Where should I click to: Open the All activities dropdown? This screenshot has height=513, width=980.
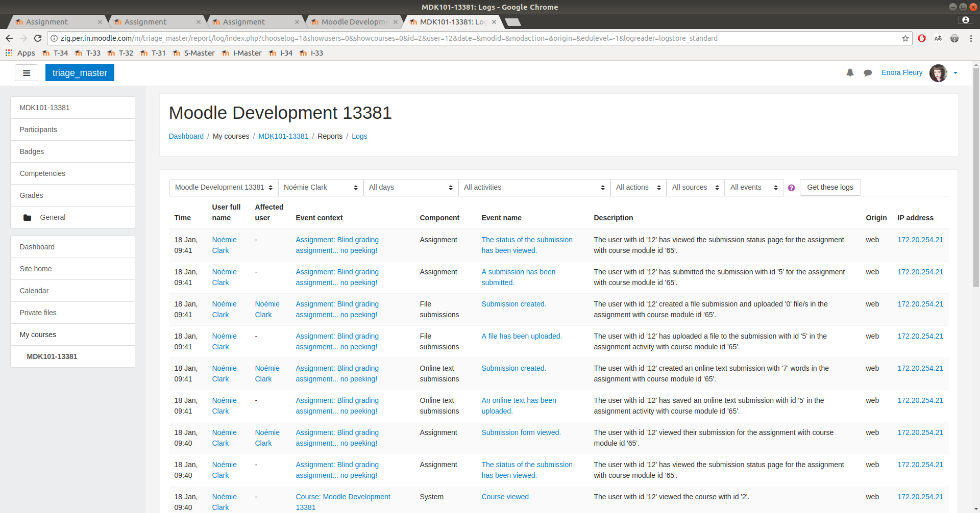[x=534, y=188]
